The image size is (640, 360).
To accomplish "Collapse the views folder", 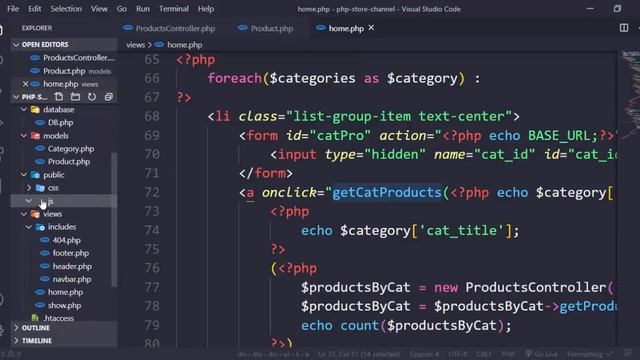I will [24, 214].
